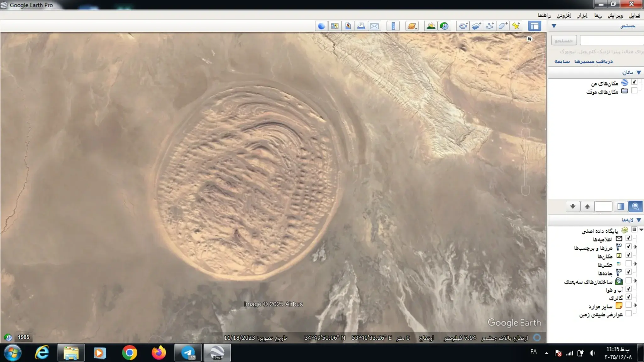Click the 1985 imagery year label
Screen dimensions: 644x362
[24, 337]
